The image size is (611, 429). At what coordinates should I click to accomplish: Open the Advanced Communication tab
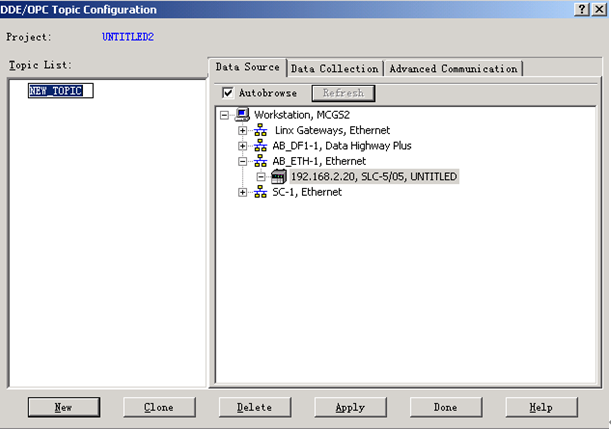coord(453,69)
